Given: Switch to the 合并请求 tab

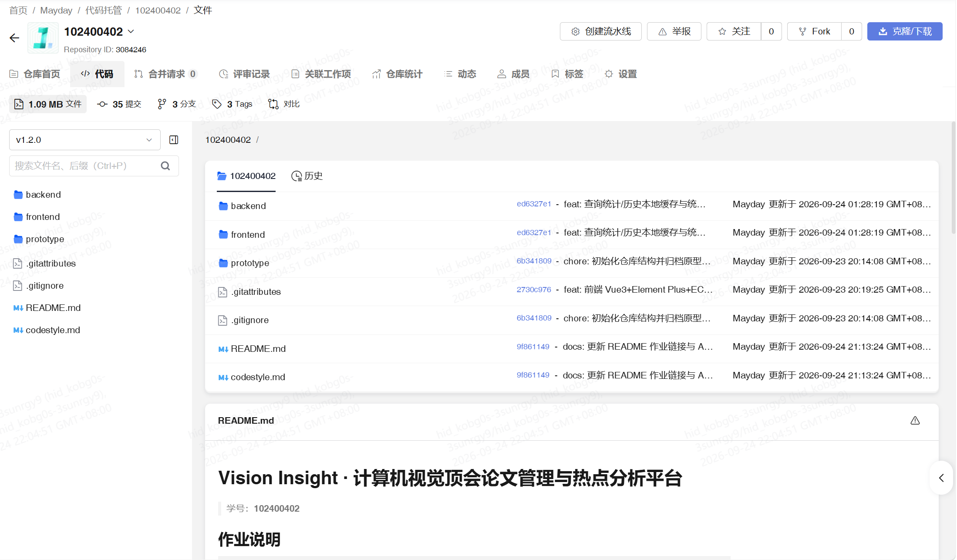Looking at the screenshot, I should click(x=165, y=74).
